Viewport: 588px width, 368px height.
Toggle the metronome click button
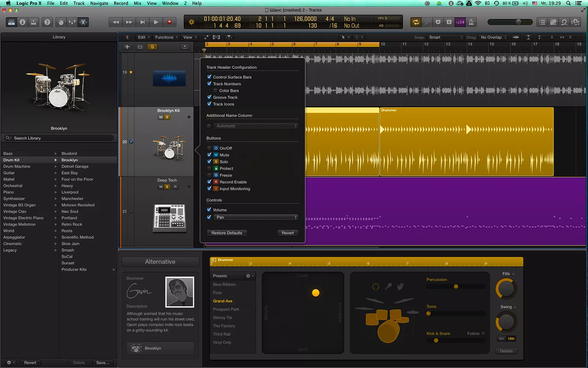click(471, 22)
